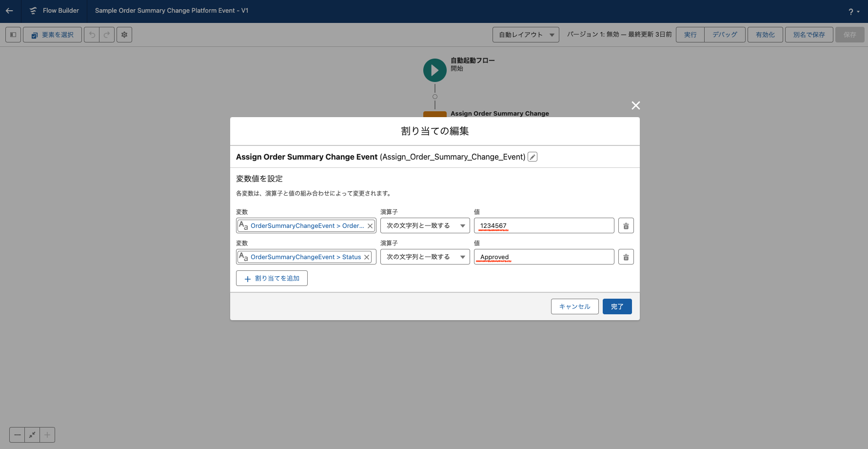
Task: Click the Aa text type icon in Status row
Action: click(243, 257)
